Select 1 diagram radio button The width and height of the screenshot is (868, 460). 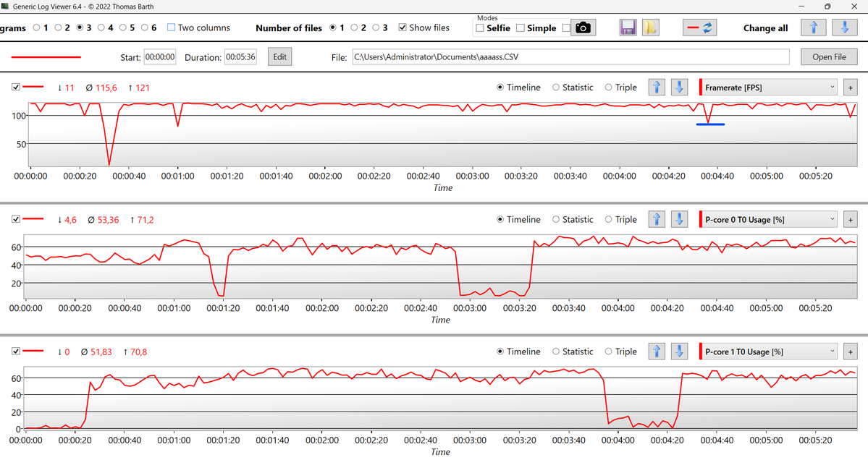click(36, 27)
